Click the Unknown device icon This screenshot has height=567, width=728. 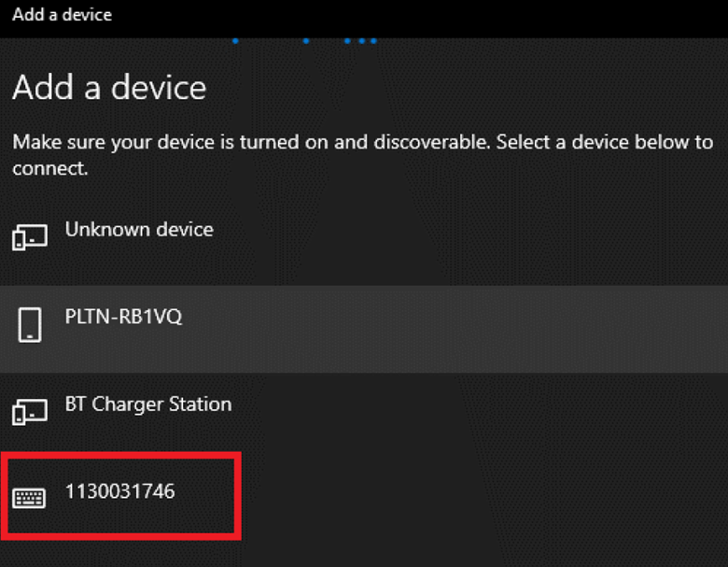tap(30, 237)
